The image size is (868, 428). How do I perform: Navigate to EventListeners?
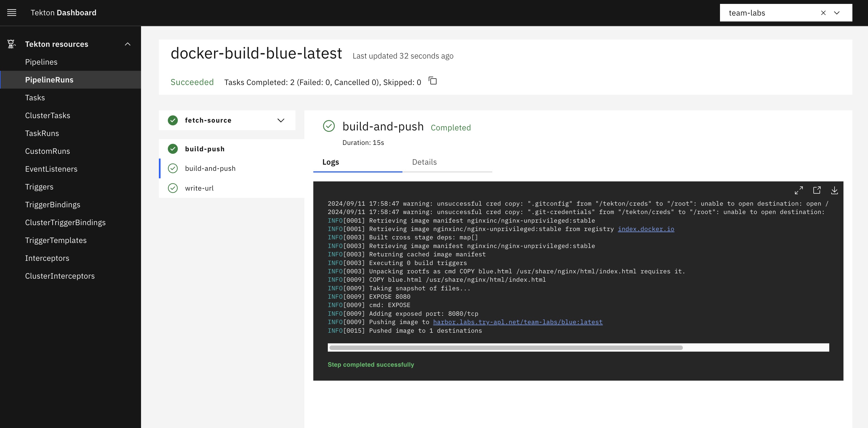[x=71, y=169]
